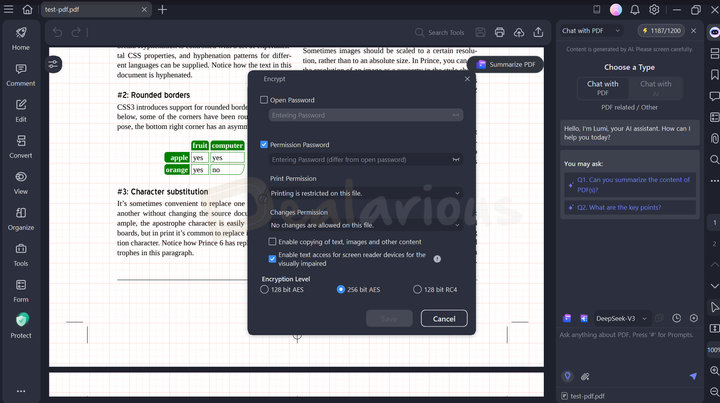The width and height of the screenshot is (720, 403).
Task: Zoom in on the page
Action: tap(714, 370)
